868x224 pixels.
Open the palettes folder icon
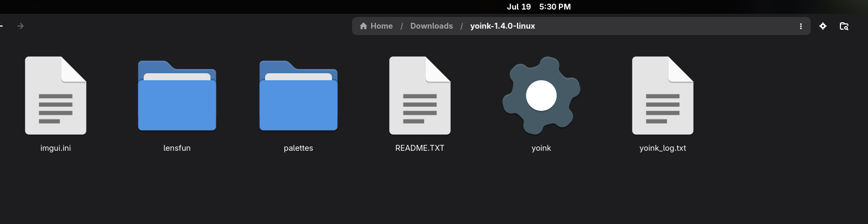pos(299,96)
